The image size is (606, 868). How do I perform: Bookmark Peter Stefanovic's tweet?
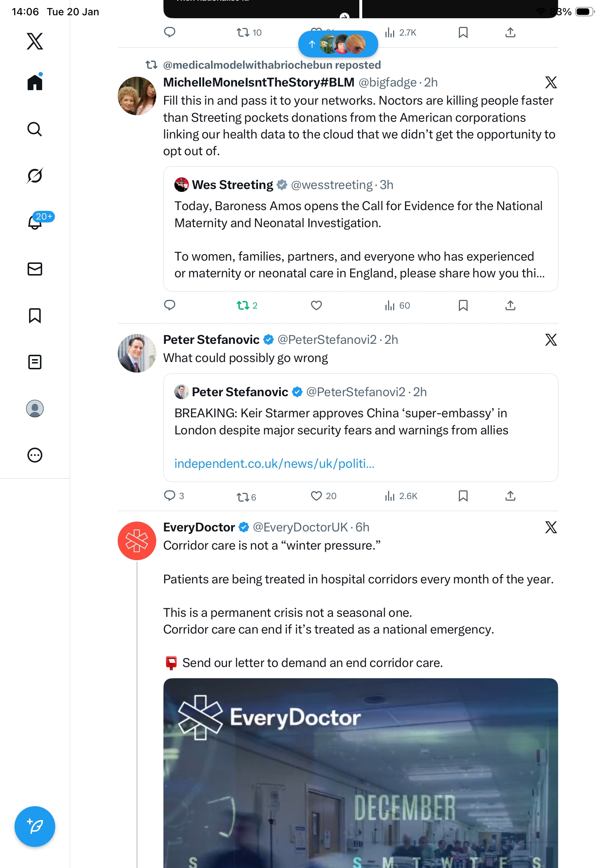click(x=463, y=496)
